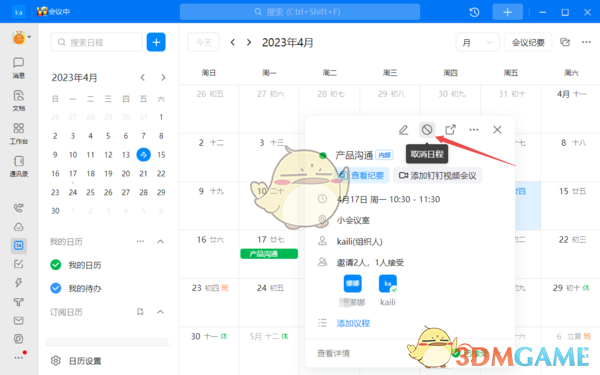Open the top-right calendar more options ellipsis
Image resolution: width=600 pixels, height=375 pixels.
[x=586, y=42]
